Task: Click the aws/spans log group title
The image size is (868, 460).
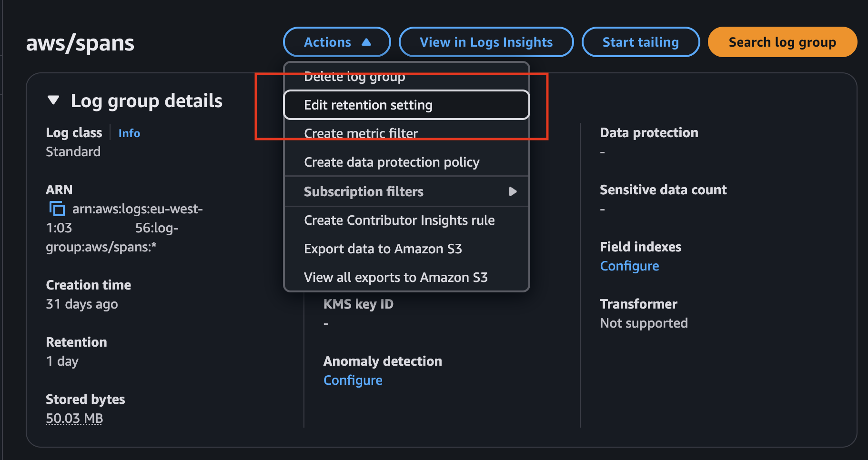Action: pyautogui.click(x=80, y=43)
